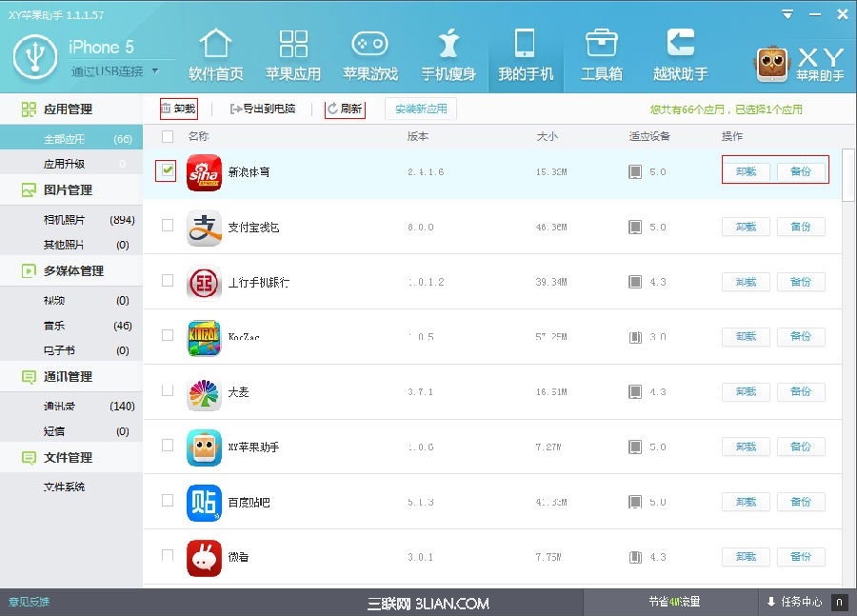This screenshot has width=857, height=616.
Task: Check the 大麦 checkbox
Action: 168,390
